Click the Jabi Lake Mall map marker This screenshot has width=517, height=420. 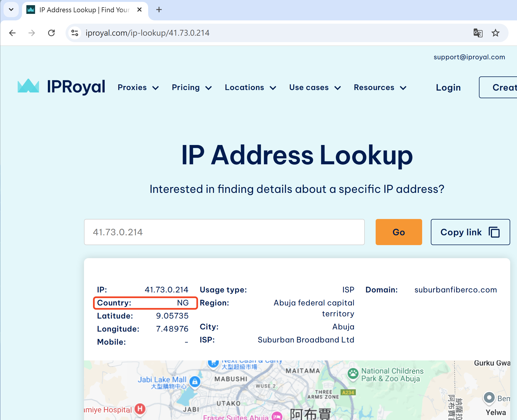(195, 382)
